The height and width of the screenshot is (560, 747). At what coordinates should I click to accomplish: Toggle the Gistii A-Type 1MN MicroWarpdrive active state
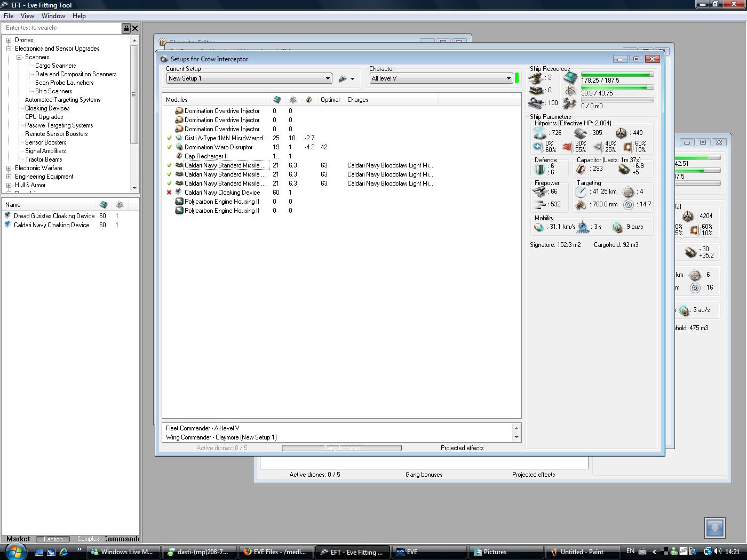[x=169, y=138]
